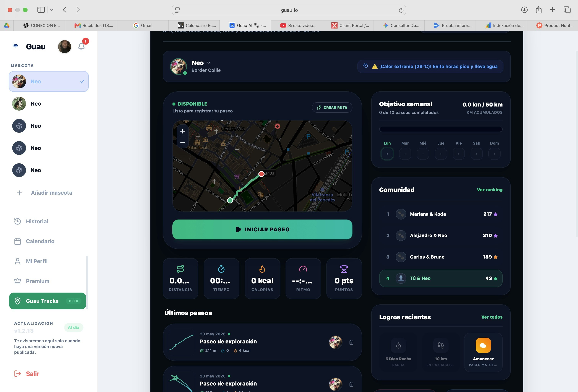This screenshot has width=578, height=392.
Task: Click the Tú & Neo ranking row
Action: click(x=441, y=278)
